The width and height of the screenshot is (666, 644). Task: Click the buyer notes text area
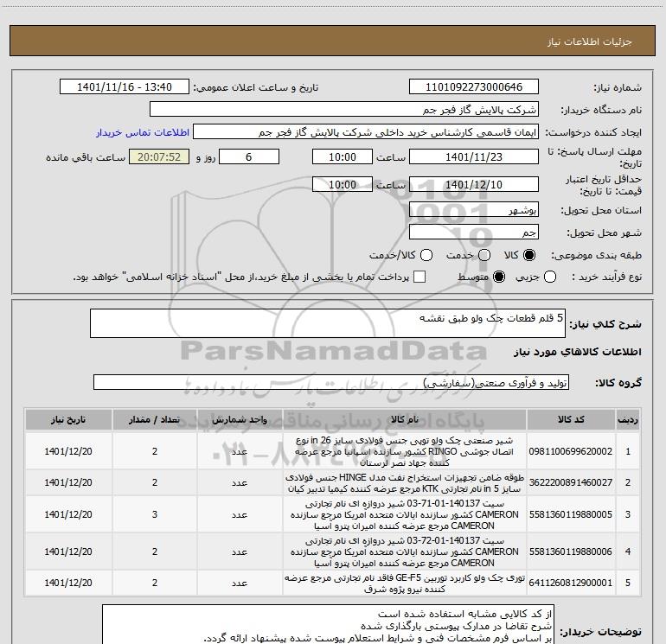[329, 624]
